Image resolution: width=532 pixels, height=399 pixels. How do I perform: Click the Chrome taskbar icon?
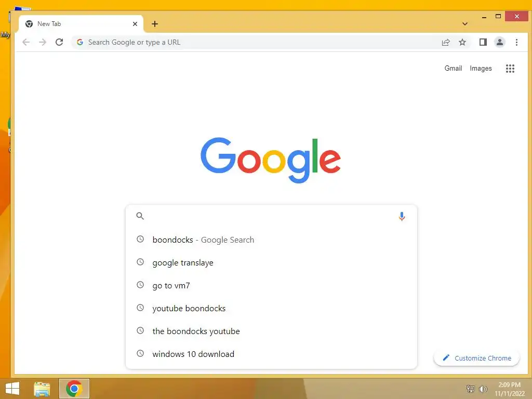(74, 389)
